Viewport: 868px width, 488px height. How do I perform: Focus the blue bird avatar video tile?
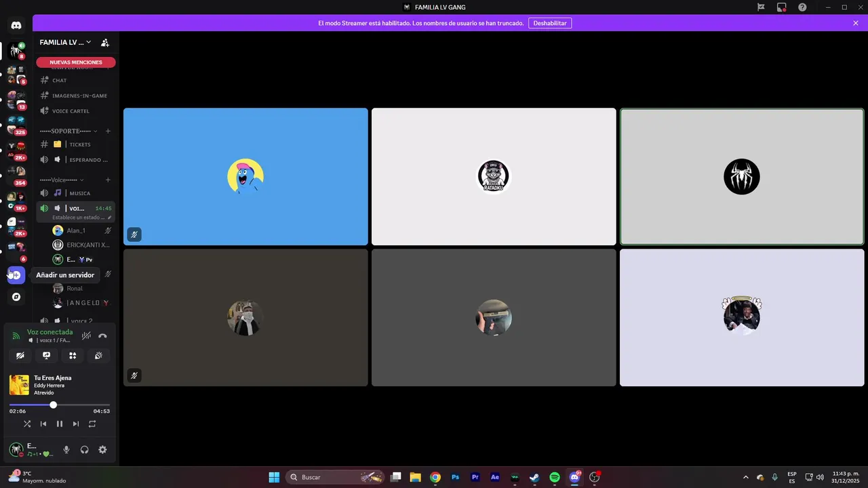245,176
